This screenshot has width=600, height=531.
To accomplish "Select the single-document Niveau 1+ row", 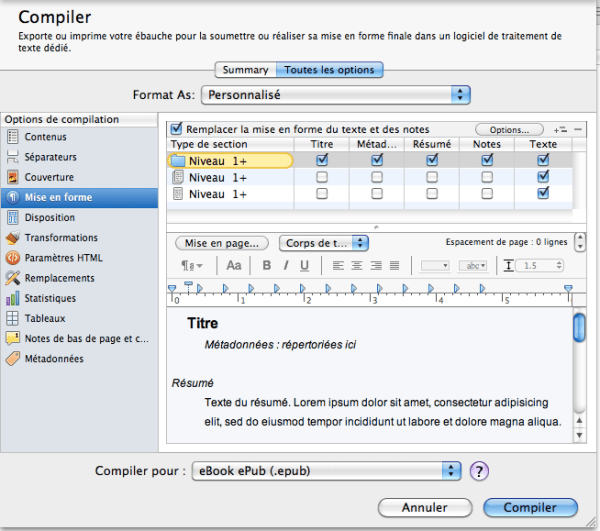I will pos(370,194).
